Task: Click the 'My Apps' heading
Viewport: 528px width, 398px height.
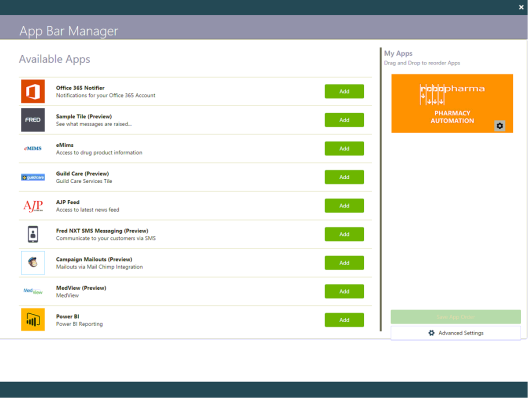Action: [x=398, y=53]
